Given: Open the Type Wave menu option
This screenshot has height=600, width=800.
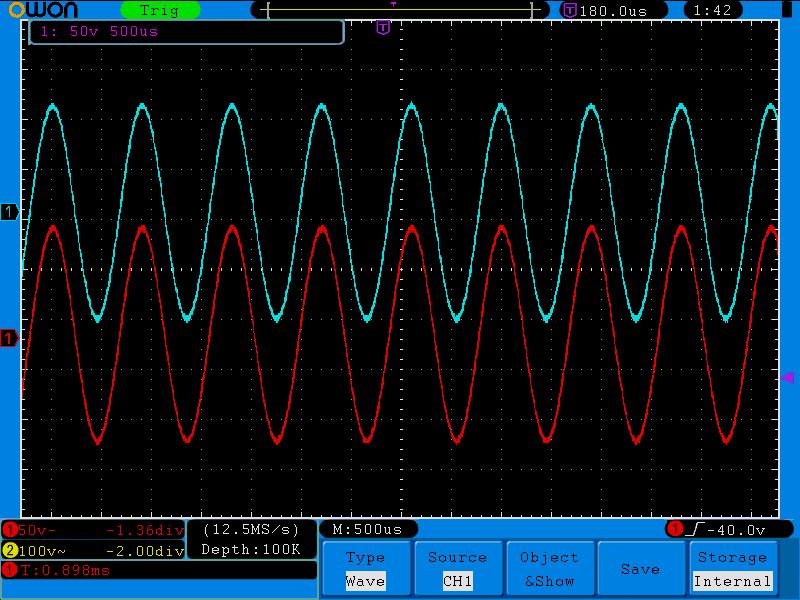Looking at the screenshot, I should click(x=366, y=569).
